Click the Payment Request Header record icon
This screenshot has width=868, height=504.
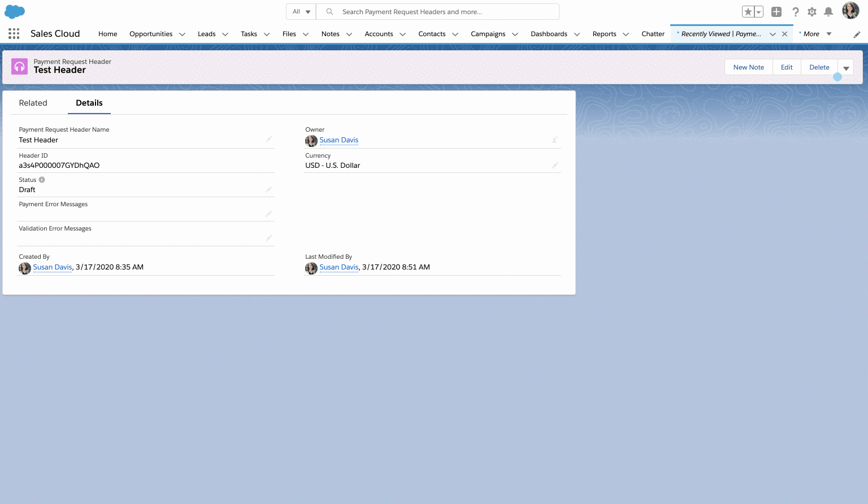click(19, 66)
